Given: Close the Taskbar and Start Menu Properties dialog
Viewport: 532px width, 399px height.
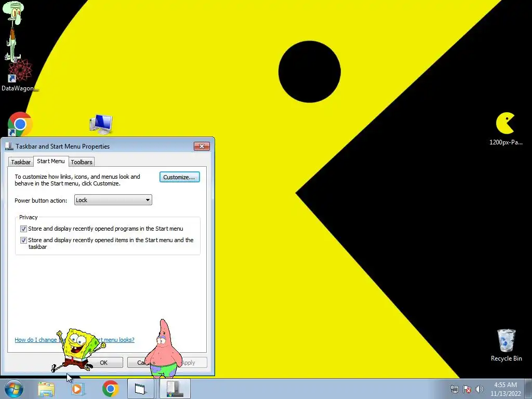Looking at the screenshot, I should [202, 146].
